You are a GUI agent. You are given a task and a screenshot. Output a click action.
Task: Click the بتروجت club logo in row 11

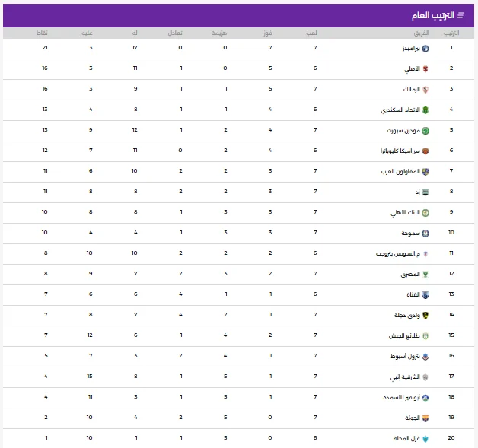425,254
